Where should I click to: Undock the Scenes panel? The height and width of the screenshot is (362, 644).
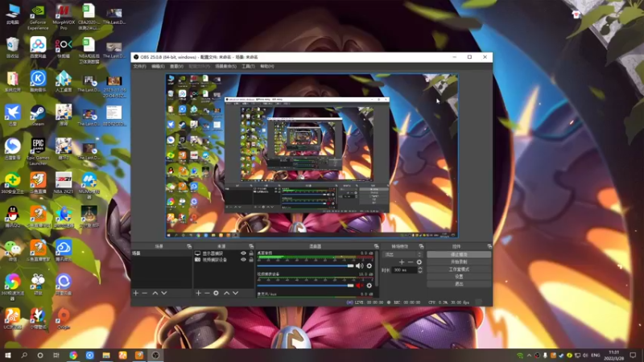[189, 246]
